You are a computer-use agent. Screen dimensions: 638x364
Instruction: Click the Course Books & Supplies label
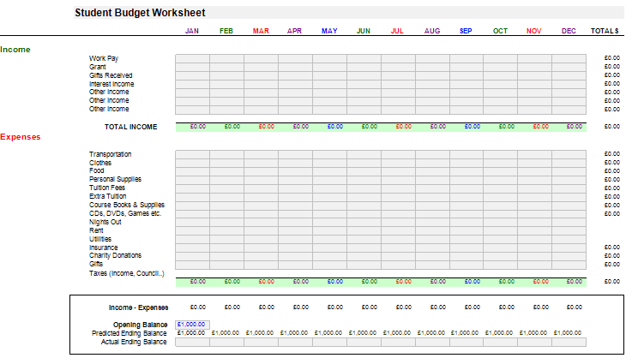pyautogui.click(x=127, y=205)
